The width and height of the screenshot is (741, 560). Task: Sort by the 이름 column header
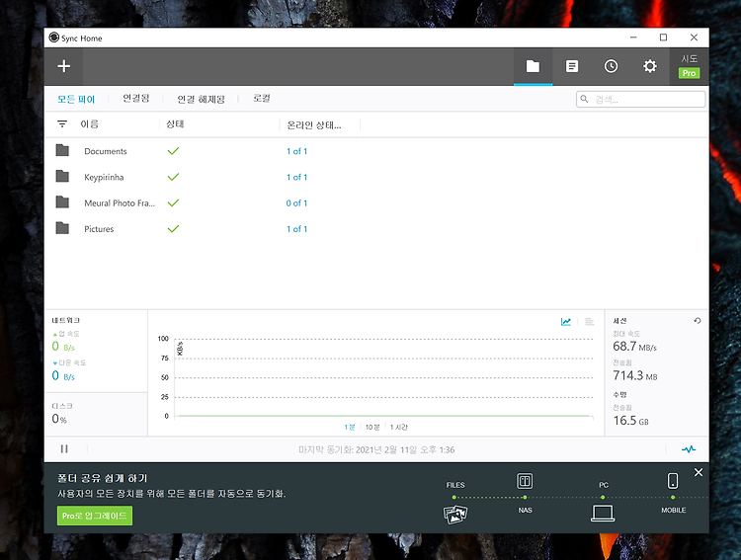(89, 123)
